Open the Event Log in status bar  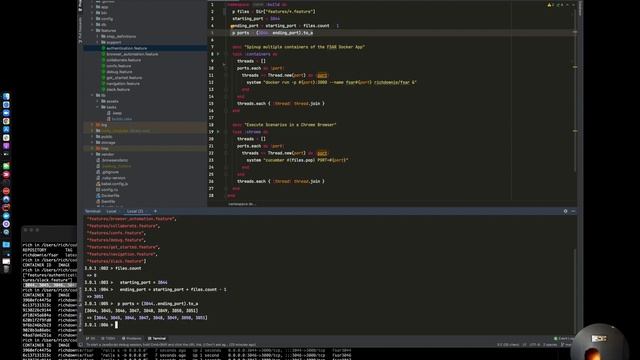[x=563, y=338]
